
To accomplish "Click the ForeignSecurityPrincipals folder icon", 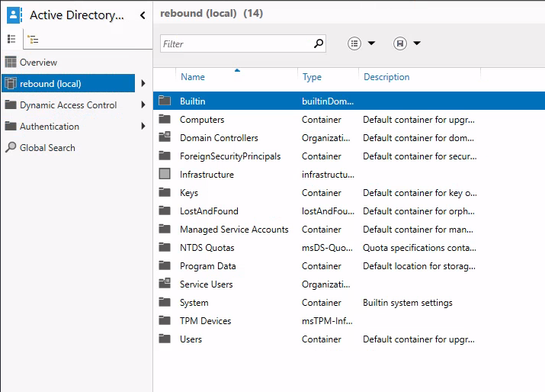I will pos(165,156).
